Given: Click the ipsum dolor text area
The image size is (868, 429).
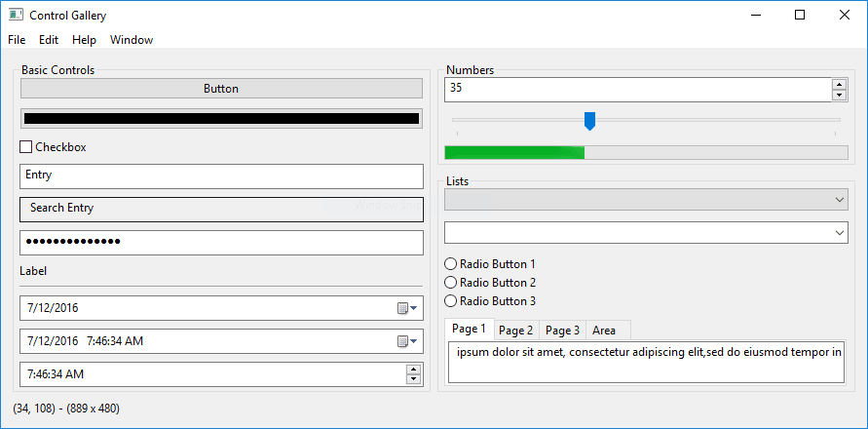Looking at the screenshot, I should tap(646, 362).
